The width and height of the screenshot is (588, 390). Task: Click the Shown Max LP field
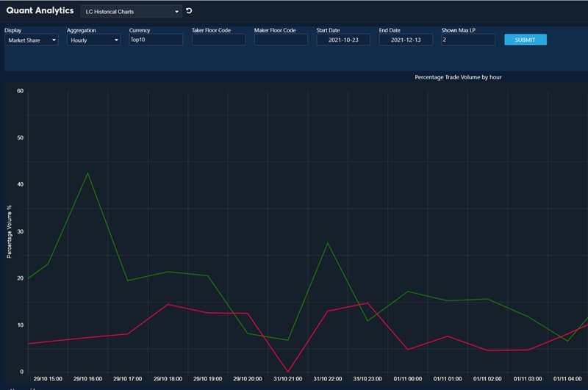(468, 40)
